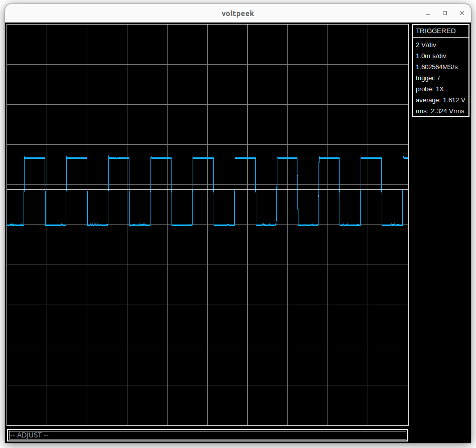Image resolution: width=476 pixels, height=448 pixels.
Task: Click the first high pulse of the square wave
Action: [x=35, y=158]
